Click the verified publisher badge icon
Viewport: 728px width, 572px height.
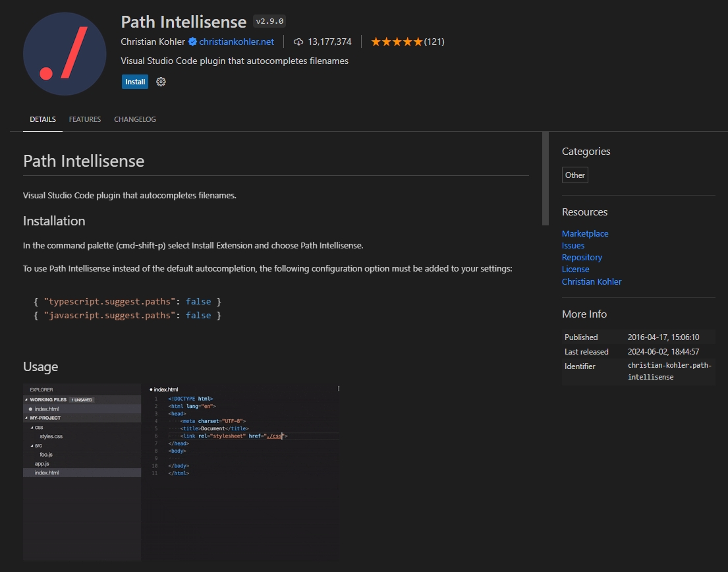point(192,42)
